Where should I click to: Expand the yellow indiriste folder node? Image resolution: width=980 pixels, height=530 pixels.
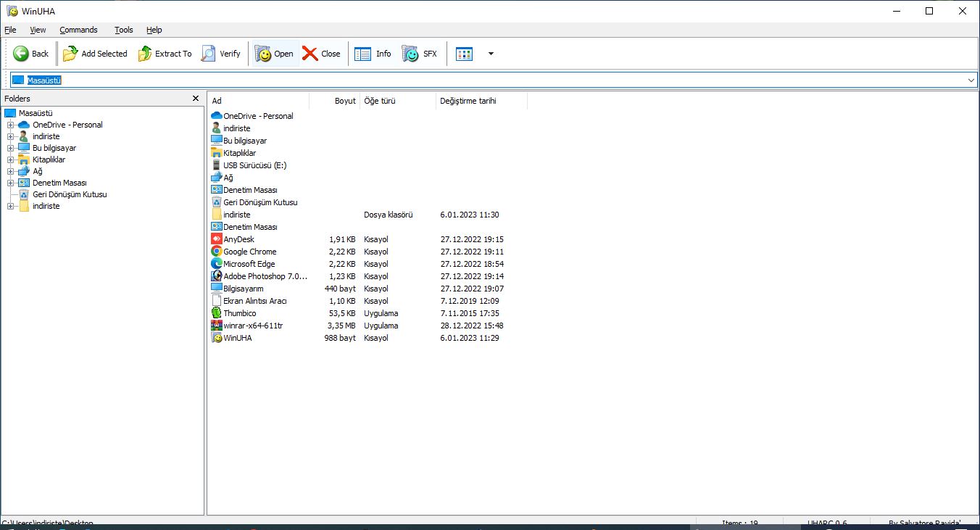click(11, 206)
